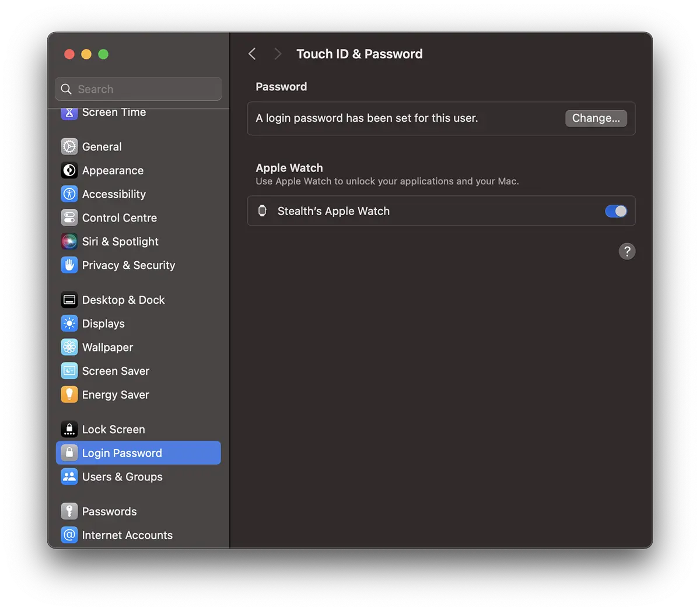The height and width of the screenshot is (611, 700).
Task: Open Energy Saver settings
Action: pos(138,395)
